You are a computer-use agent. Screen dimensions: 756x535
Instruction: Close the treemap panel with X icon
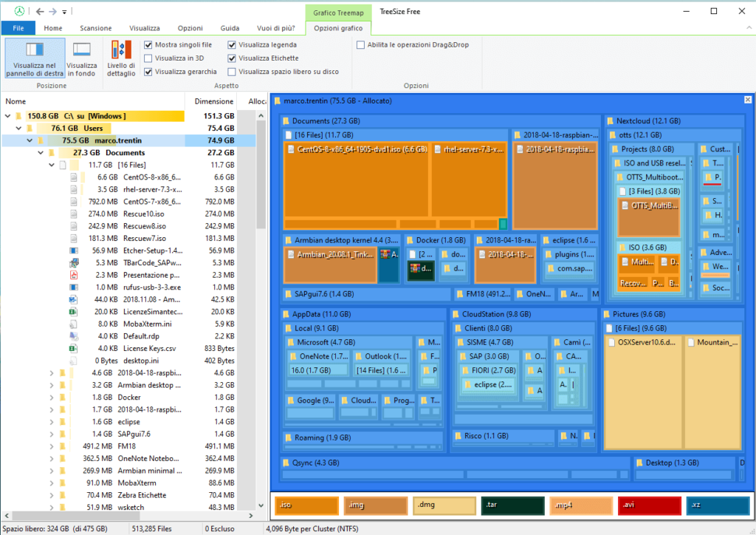coord(747,100)
